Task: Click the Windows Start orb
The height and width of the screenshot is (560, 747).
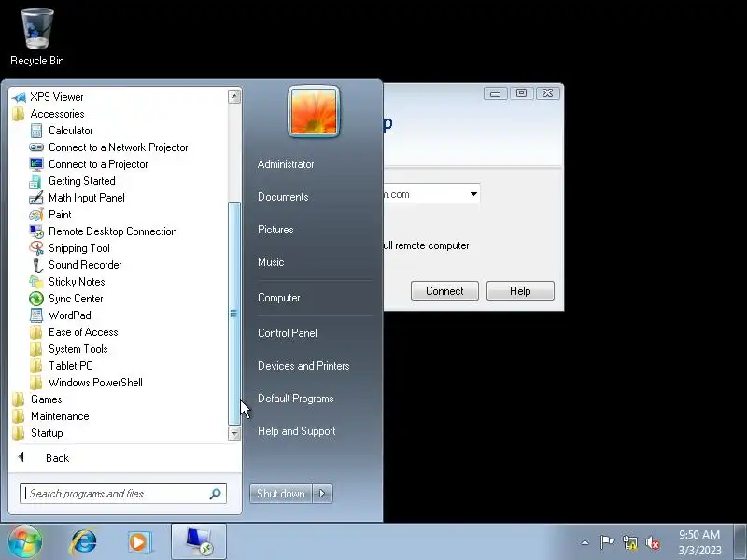Action: click(25, 542)
